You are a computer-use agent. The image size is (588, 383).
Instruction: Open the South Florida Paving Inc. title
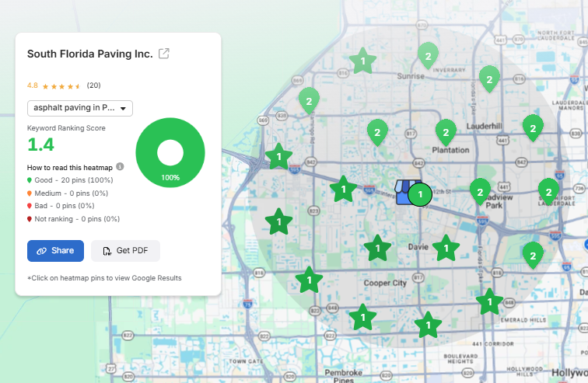(x=90, y=54)
